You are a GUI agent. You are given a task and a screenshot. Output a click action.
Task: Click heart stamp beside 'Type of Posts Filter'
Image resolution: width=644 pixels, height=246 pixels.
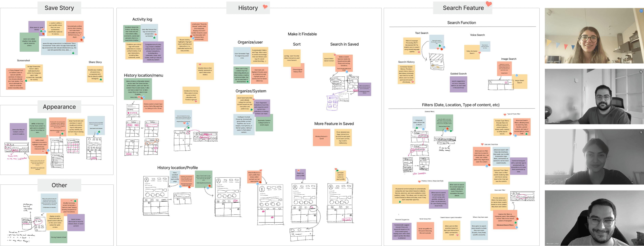(x=505, y=115)
